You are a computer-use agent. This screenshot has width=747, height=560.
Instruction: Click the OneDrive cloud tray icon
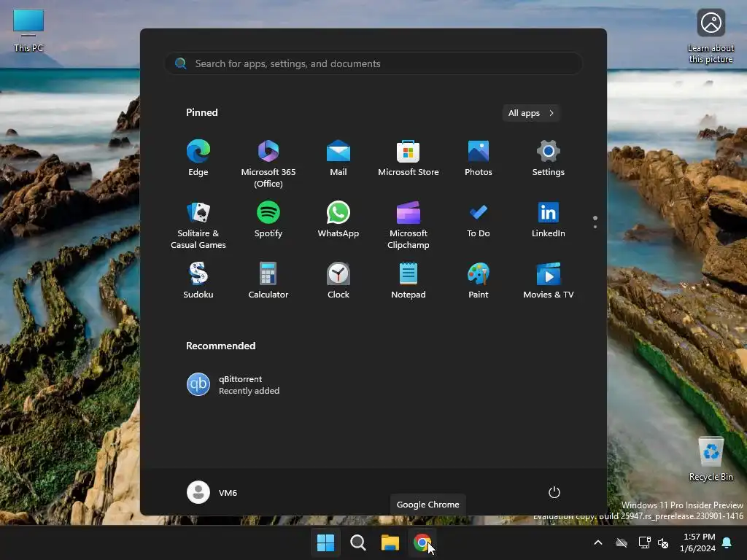click(x=622, y=542)
